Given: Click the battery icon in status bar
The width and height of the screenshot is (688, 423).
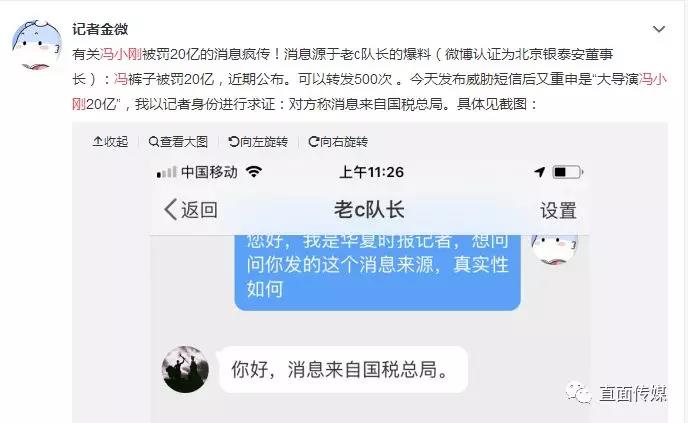Looking at the screenshot, I should click(567, 172).
